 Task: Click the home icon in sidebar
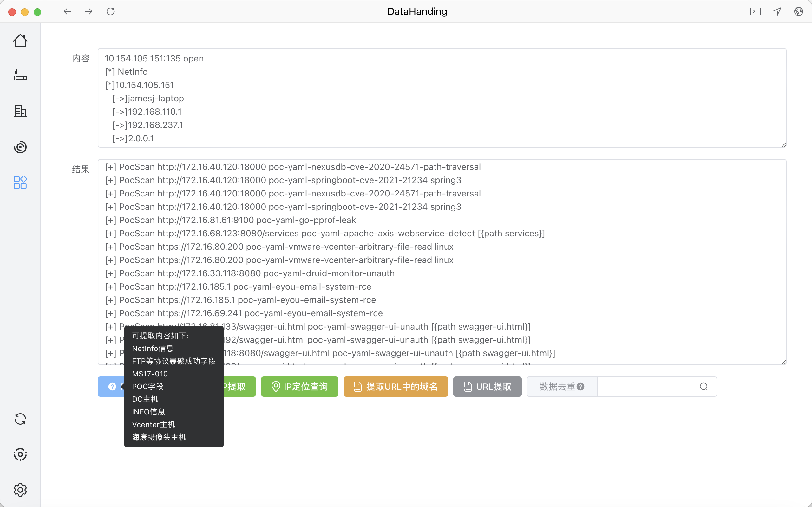pos(20,41)
